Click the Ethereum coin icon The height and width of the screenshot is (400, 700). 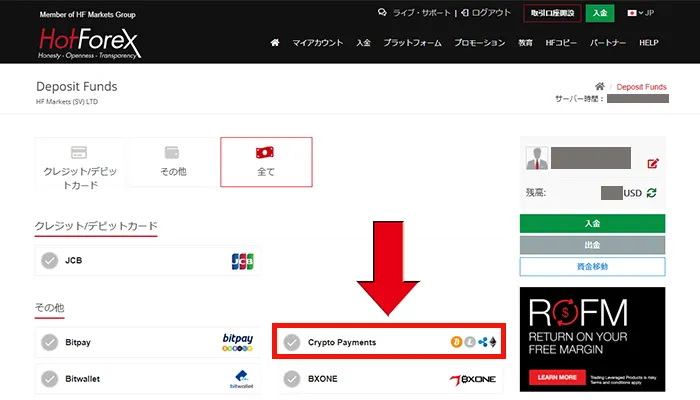pyautogui.click(x=493, y=342)
